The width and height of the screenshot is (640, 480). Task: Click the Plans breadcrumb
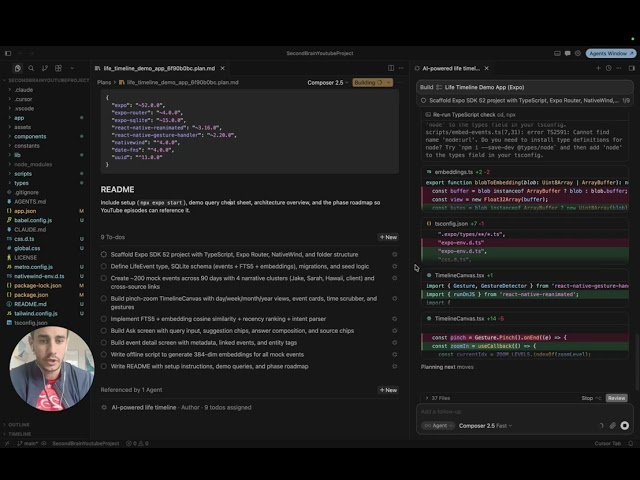[104, 82]
